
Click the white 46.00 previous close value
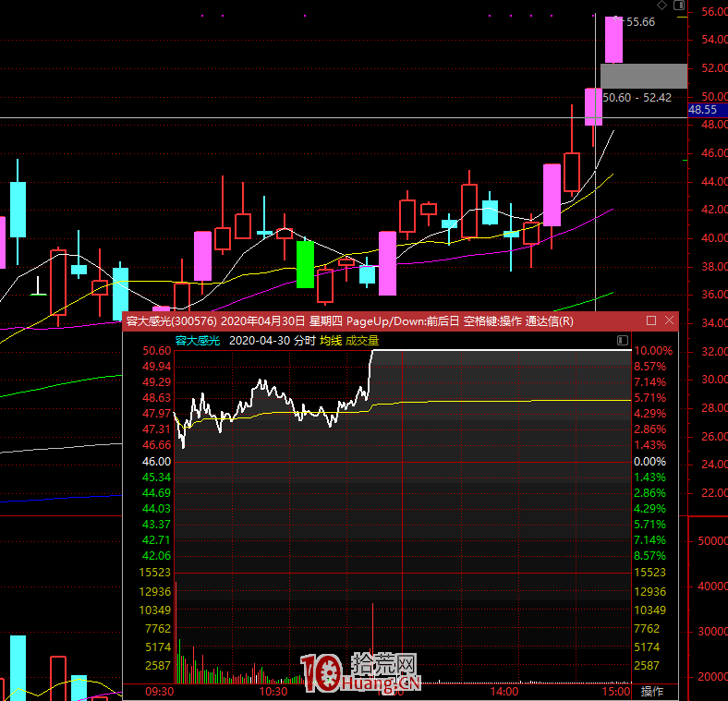[x=156, y=462]
